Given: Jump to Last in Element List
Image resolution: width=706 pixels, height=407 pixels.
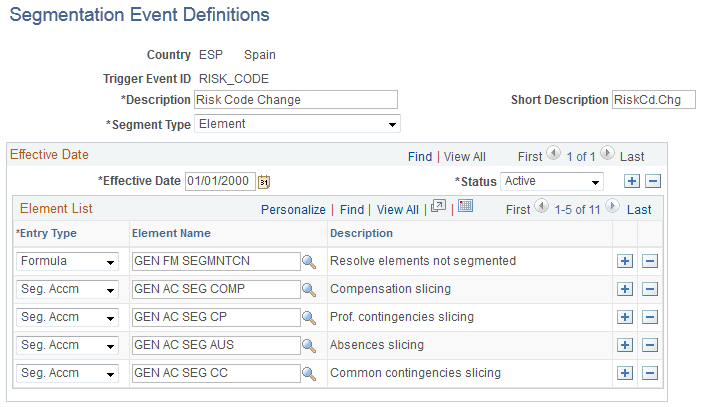Looking at the screenshot, I should pyautogui.click(x=639, y=210).
